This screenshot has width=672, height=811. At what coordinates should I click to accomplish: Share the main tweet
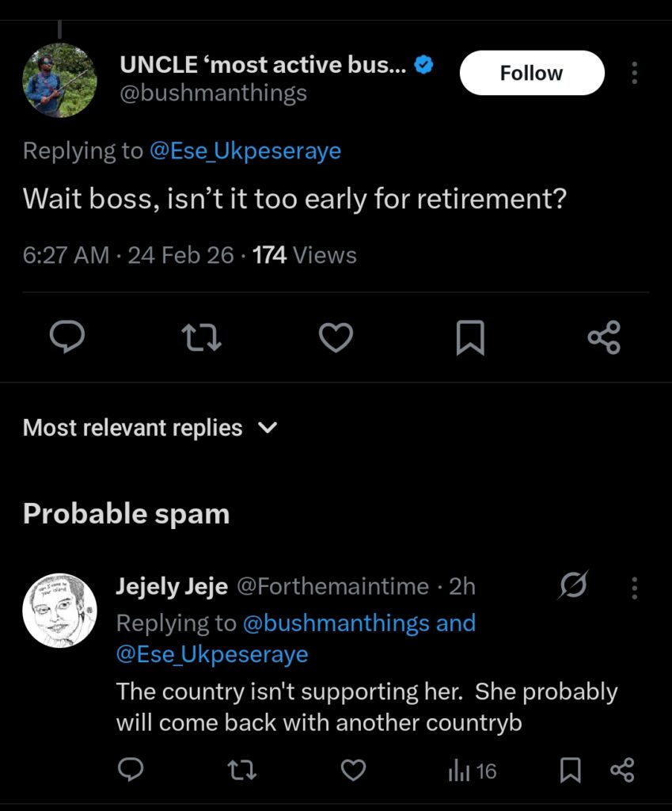604,338
